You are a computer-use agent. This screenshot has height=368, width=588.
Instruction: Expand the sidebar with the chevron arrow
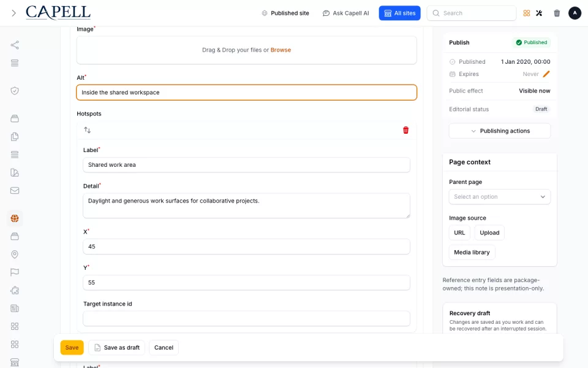coord(14,13)
